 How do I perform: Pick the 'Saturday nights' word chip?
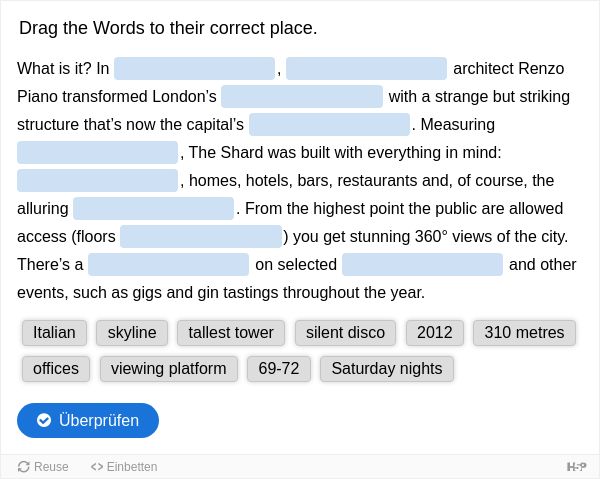(x=387, y=369)
